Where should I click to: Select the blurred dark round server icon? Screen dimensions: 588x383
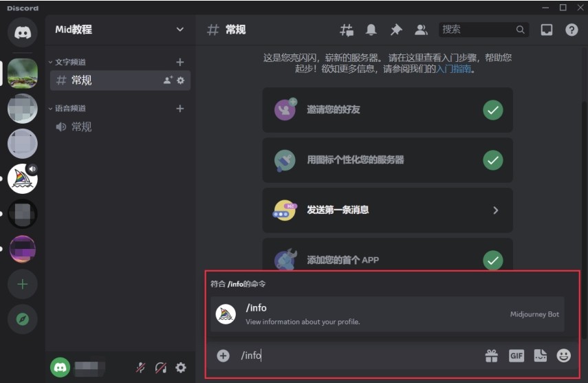[23, 214]
